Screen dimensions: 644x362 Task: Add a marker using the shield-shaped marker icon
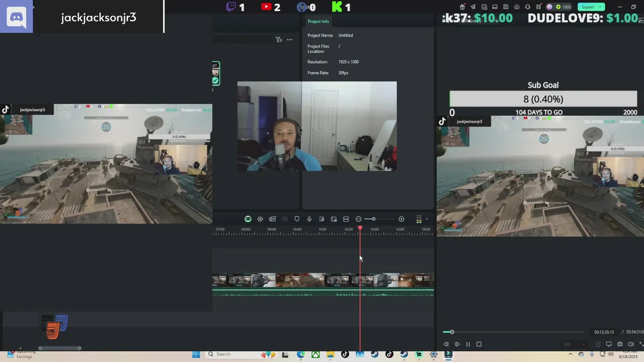click(297, 219)
